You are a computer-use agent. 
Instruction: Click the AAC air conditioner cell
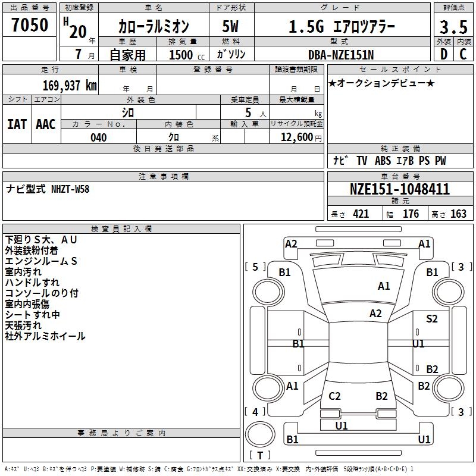point(46,124)
